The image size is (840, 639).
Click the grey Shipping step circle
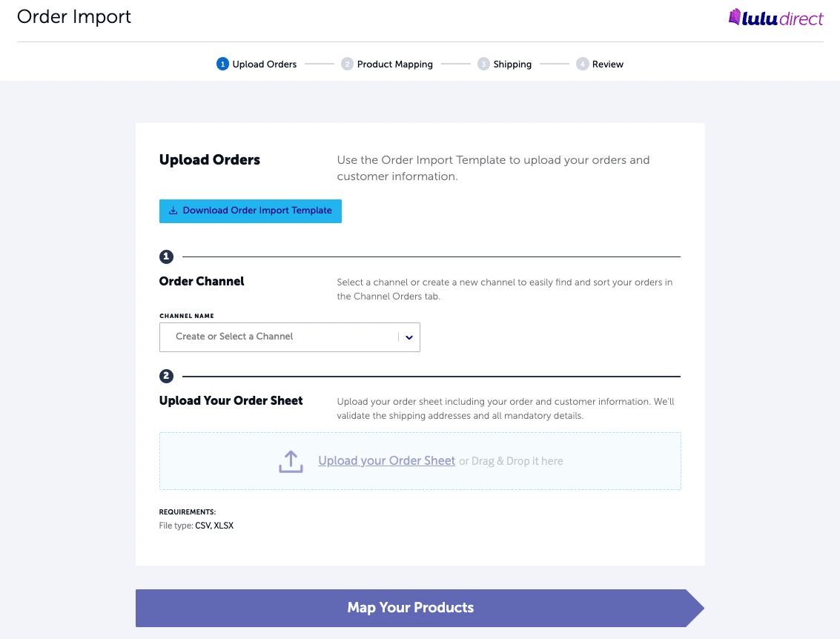(x=484, y=64)
